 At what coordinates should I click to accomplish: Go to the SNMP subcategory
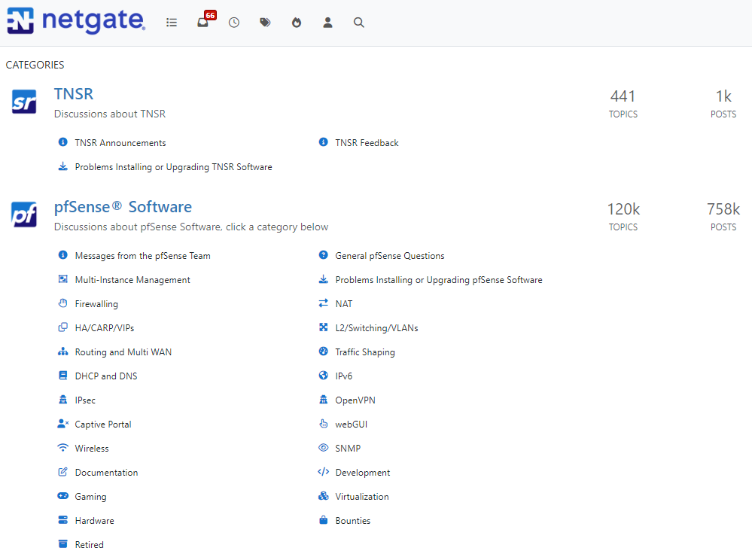(x=348, y=449)
